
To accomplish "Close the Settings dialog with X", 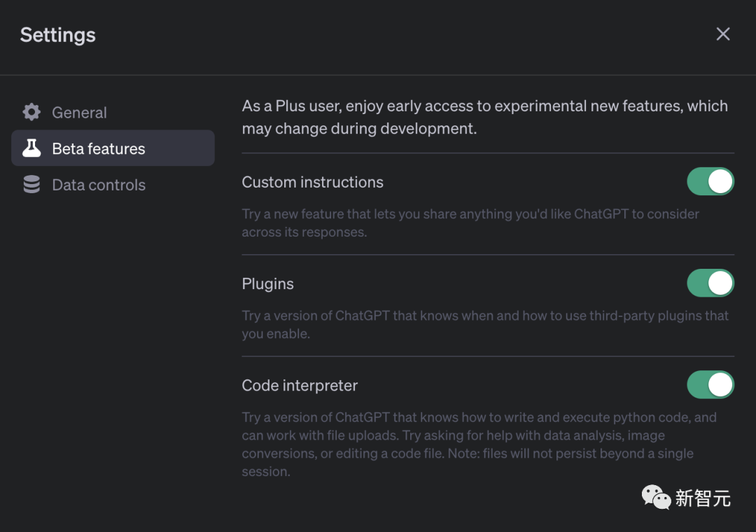I will [x=723, y=34].
